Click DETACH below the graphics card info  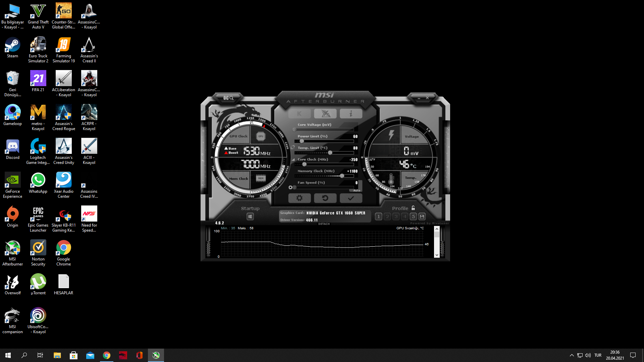click(x=324, y=224)
